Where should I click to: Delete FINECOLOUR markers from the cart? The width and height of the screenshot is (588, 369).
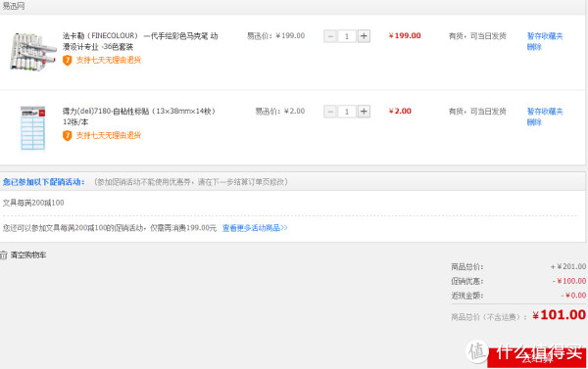tap(534, 47)
